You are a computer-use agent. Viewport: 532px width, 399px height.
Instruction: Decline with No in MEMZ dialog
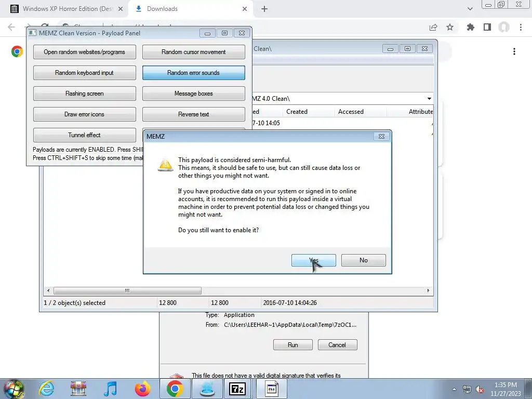(363, 260)
